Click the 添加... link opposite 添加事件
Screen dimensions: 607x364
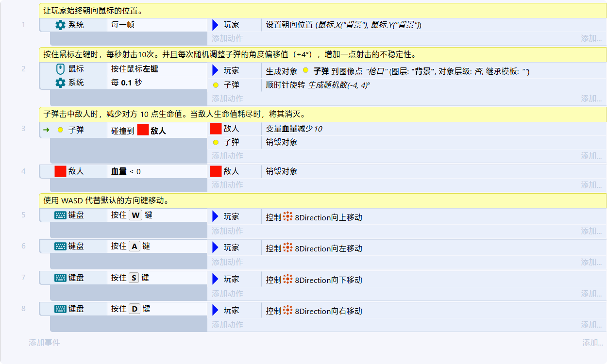point(593,343)
